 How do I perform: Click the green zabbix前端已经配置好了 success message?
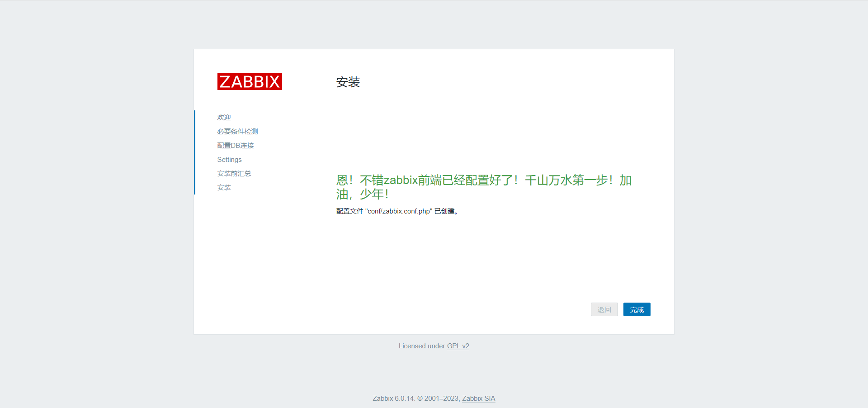[x=484, y=187]
